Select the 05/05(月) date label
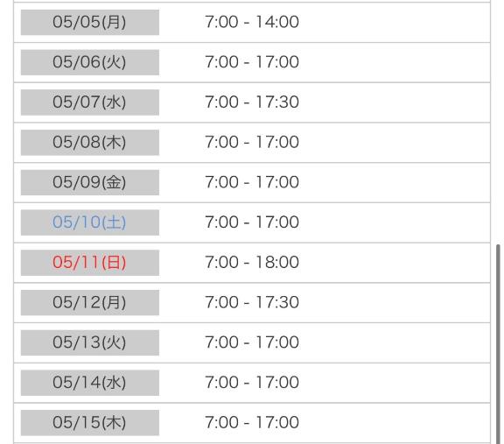This screenshot has width=504, height=444. [89, 22]
